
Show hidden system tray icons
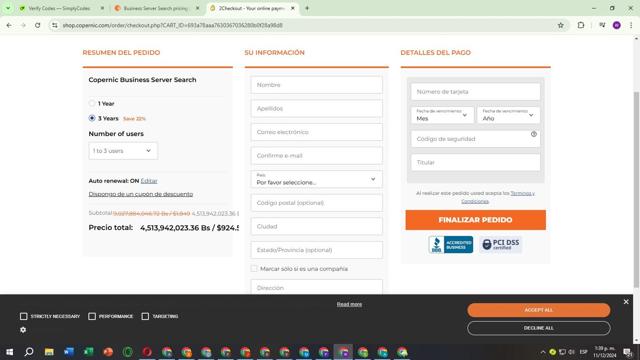point(543,352)
